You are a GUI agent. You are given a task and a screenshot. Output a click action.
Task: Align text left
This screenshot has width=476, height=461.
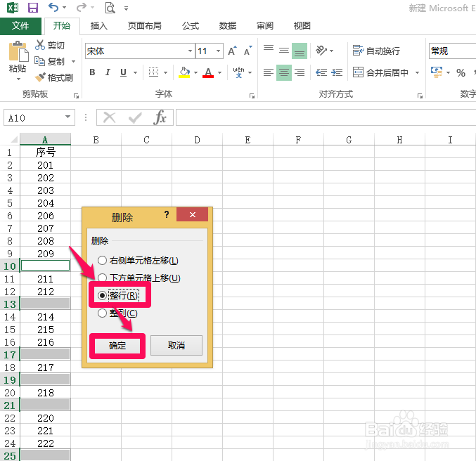(x=269, y=72)
